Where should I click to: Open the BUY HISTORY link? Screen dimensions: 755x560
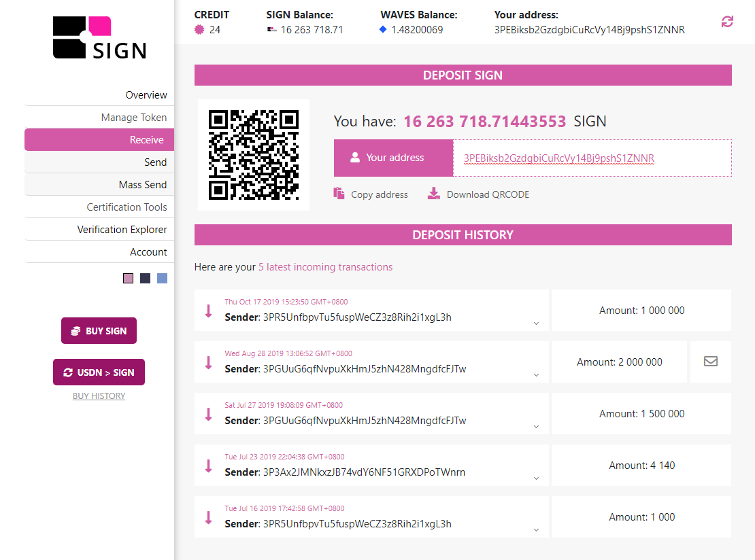click(x=99, y=396)
